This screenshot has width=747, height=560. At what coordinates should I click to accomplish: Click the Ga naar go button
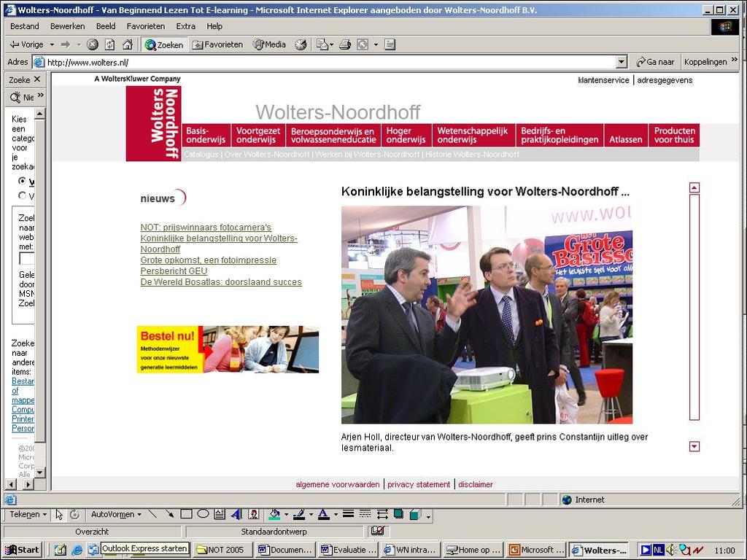click(655, 62)
